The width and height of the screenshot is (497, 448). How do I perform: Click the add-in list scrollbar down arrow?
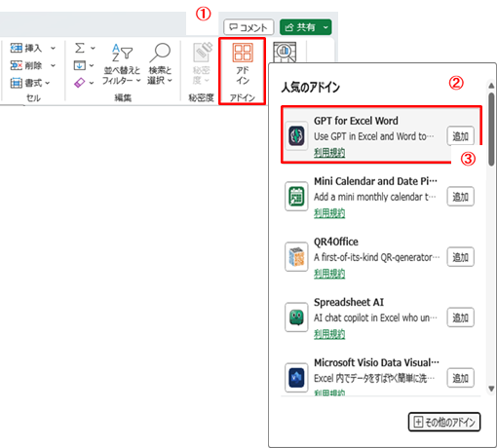pyautogui.click(x=491, y=389)
